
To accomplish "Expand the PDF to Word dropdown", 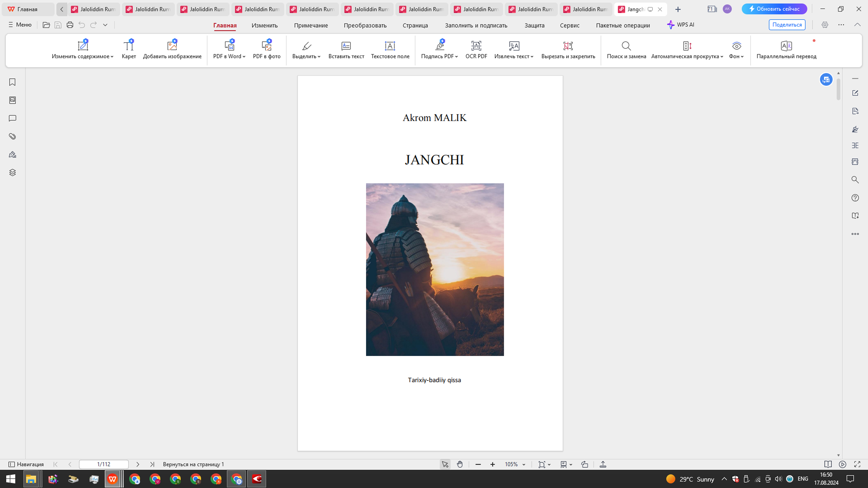I will coord(244,56).
